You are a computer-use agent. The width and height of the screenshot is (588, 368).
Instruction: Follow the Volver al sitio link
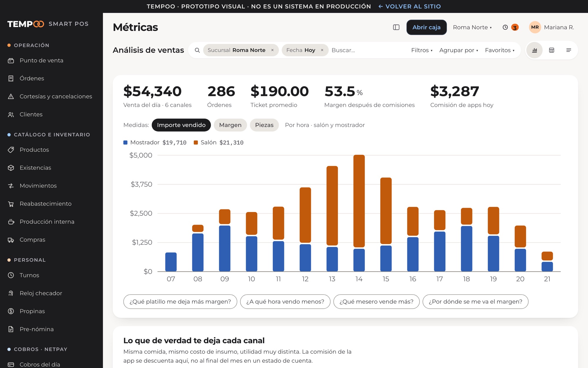point(410,6)
